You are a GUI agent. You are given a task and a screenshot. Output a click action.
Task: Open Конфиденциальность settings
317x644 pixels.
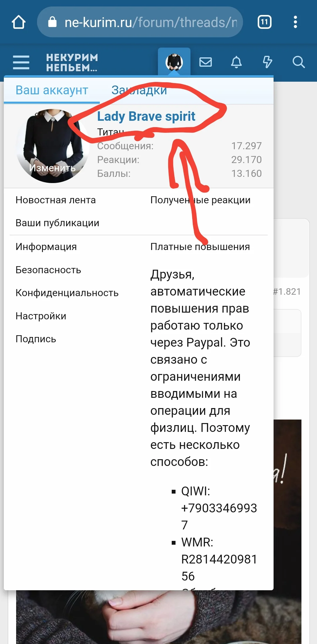67,293
